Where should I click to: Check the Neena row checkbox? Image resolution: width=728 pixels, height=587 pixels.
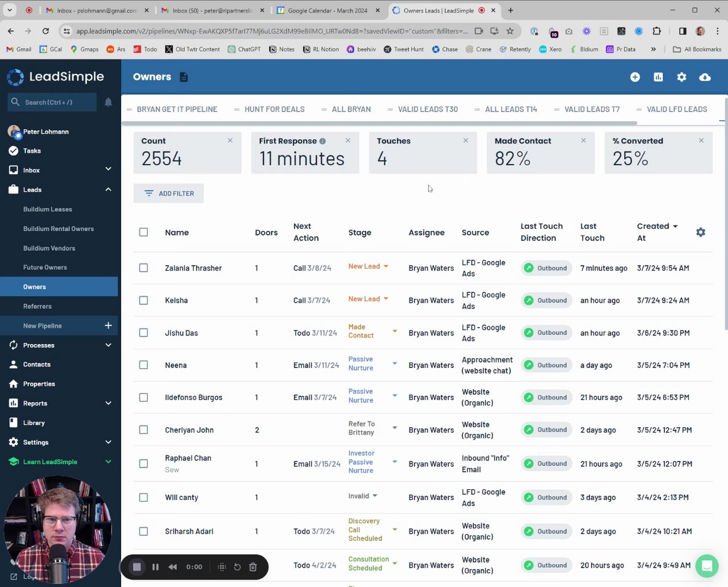click(143, 365)
